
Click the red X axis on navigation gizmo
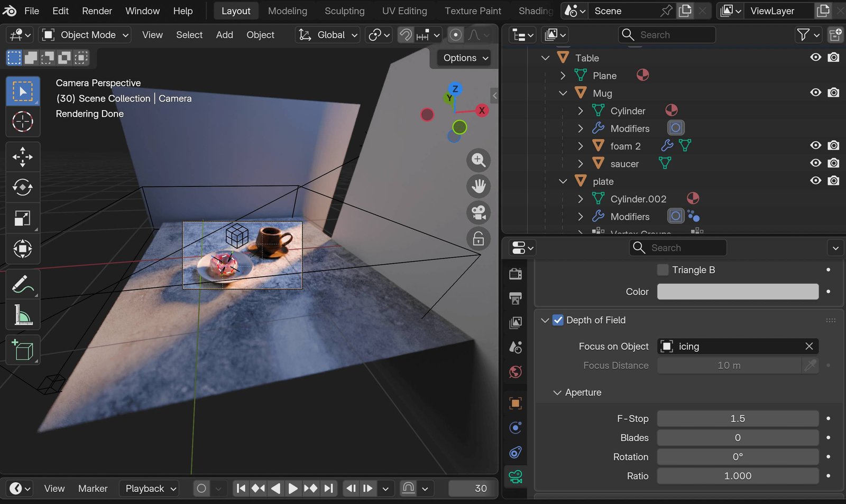[x=482, y=110]
